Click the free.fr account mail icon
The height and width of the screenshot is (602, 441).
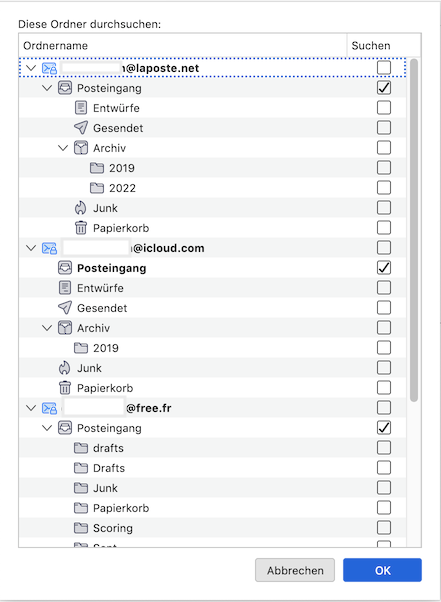pyautogui.click(x=49, y=408)
